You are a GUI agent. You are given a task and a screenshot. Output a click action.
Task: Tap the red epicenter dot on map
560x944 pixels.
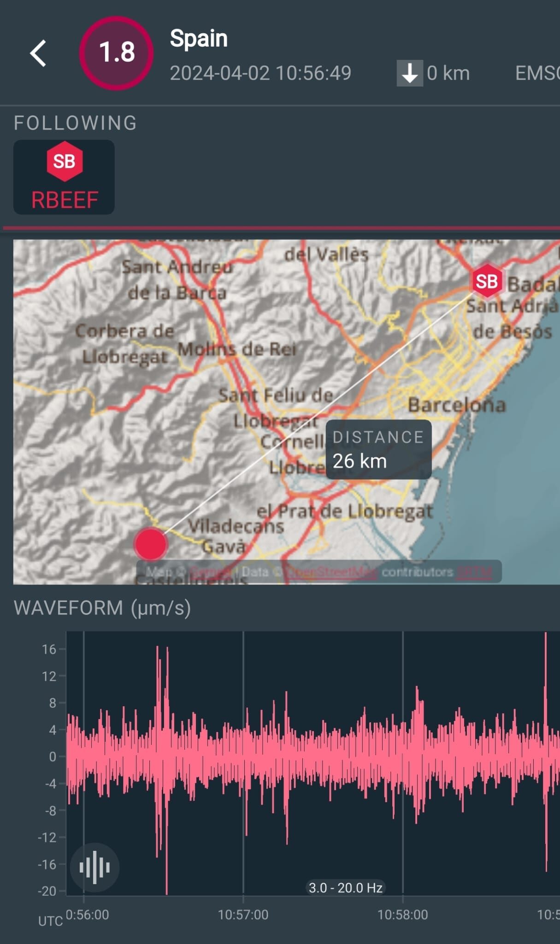tap(151, 544)
